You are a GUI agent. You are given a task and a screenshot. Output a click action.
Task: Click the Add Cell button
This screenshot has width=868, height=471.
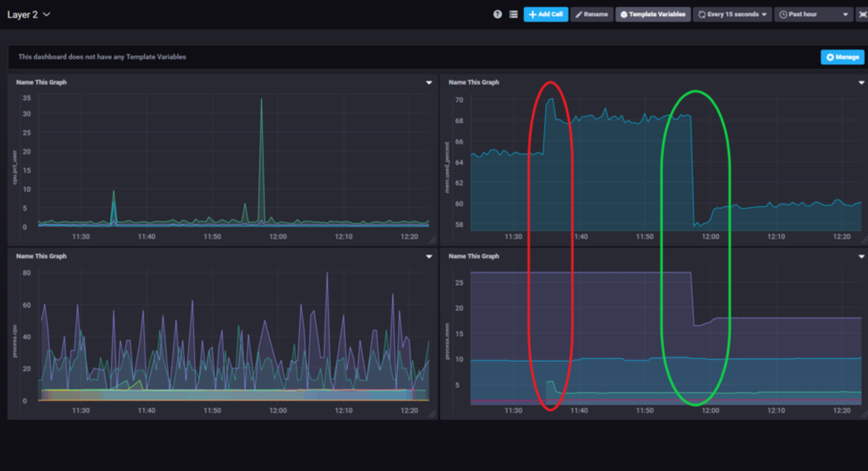click(546, 14)
